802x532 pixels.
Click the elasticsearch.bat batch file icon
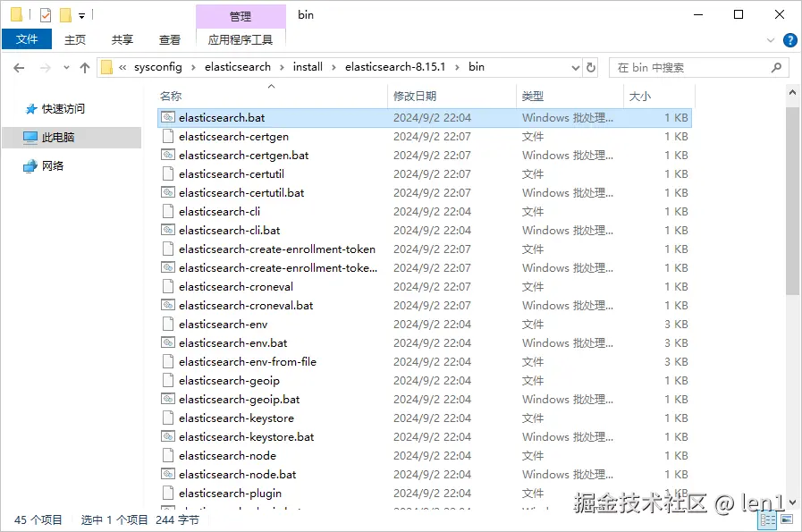click(x=168, y=117)
